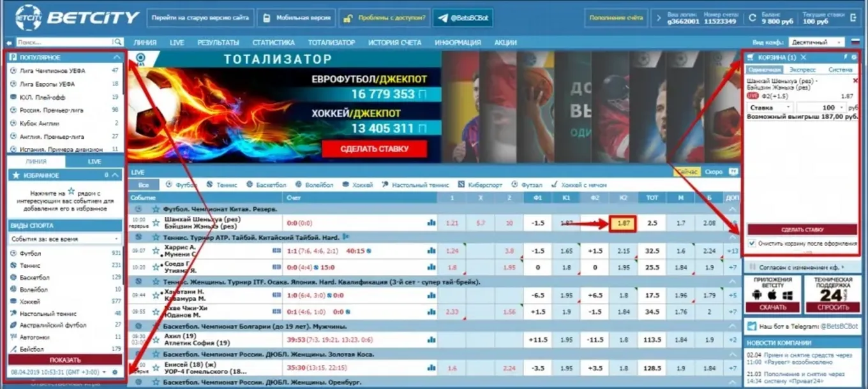This screenshot has height=389, width=868.
Task: Remove the Шанхай Шеньхуа bet with red X
Action: point(855,81)
